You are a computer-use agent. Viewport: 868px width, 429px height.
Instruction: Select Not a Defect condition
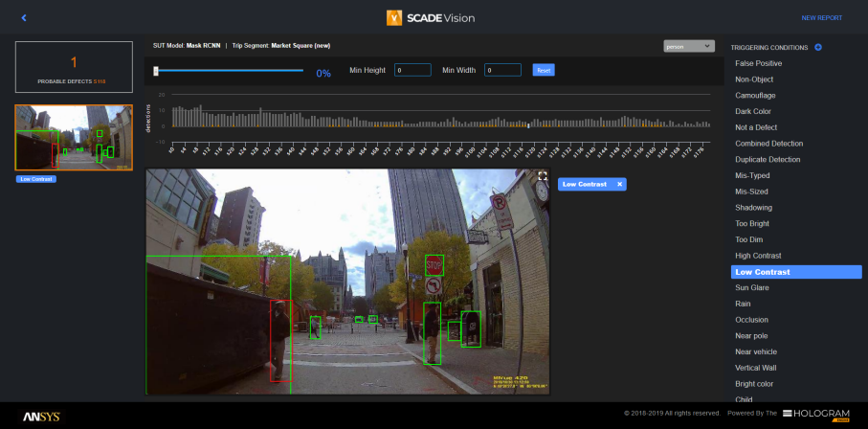pos(756,127)
